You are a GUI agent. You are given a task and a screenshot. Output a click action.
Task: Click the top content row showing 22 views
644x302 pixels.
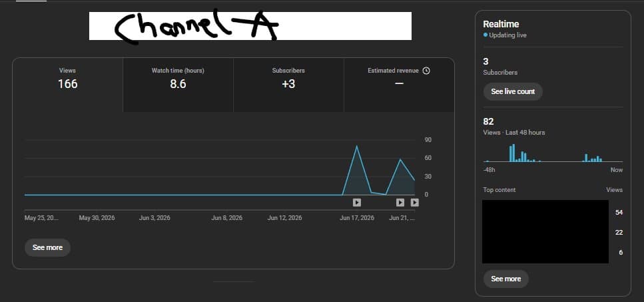[x=552, y=233]
